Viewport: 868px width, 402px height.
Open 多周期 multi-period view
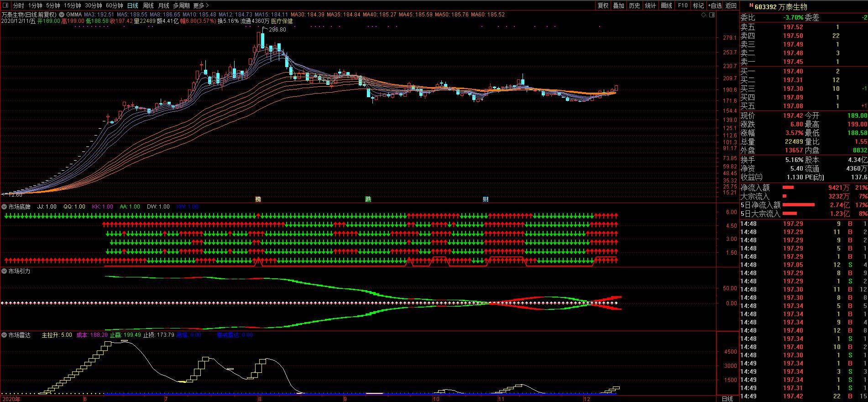pos(181,5)
